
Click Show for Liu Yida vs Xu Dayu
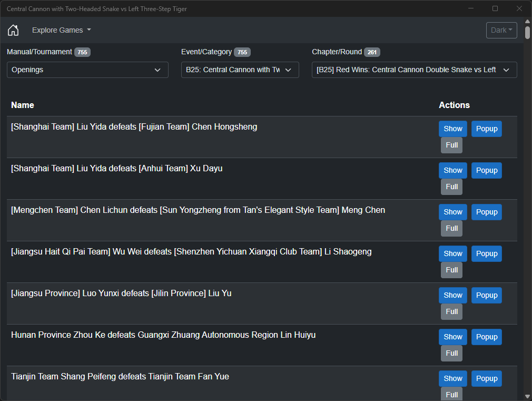click(x=452, y=170)
